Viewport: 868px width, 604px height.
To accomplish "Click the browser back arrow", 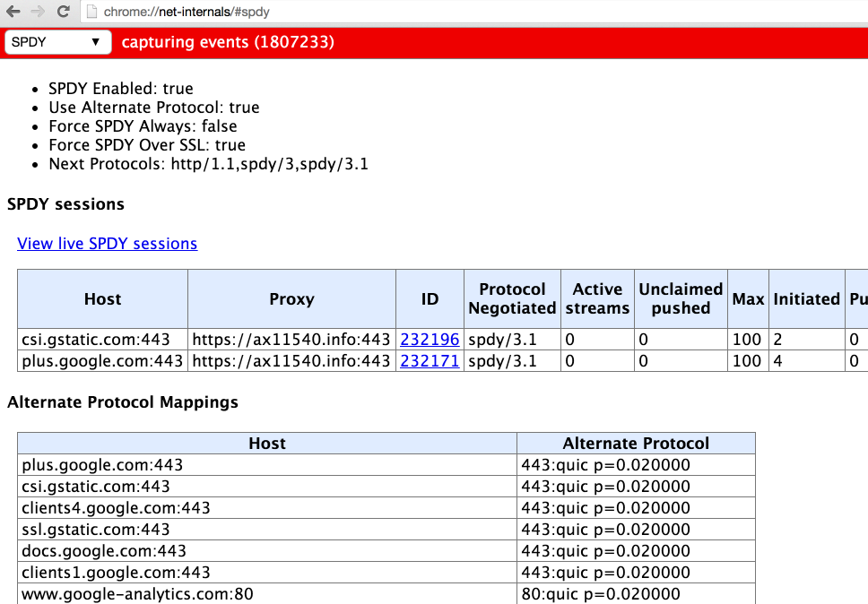I will coord(13,13).
